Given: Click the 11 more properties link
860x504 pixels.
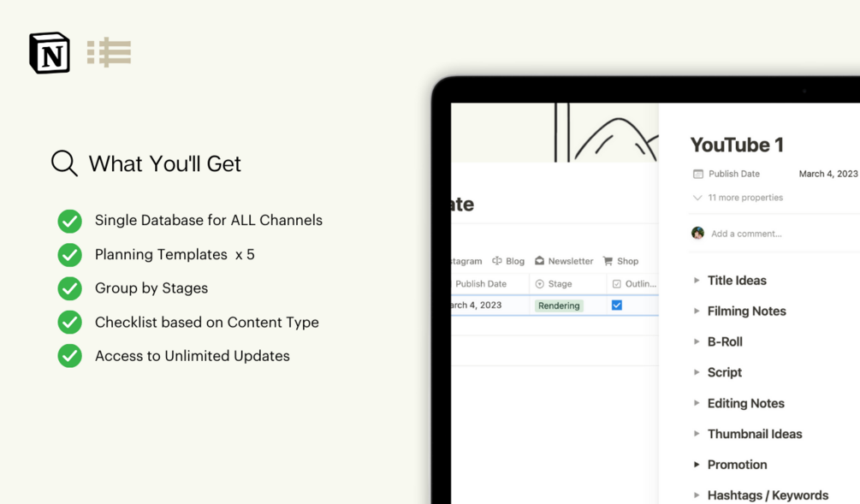Looking at the screenshot, I should [x=745, y=198].
